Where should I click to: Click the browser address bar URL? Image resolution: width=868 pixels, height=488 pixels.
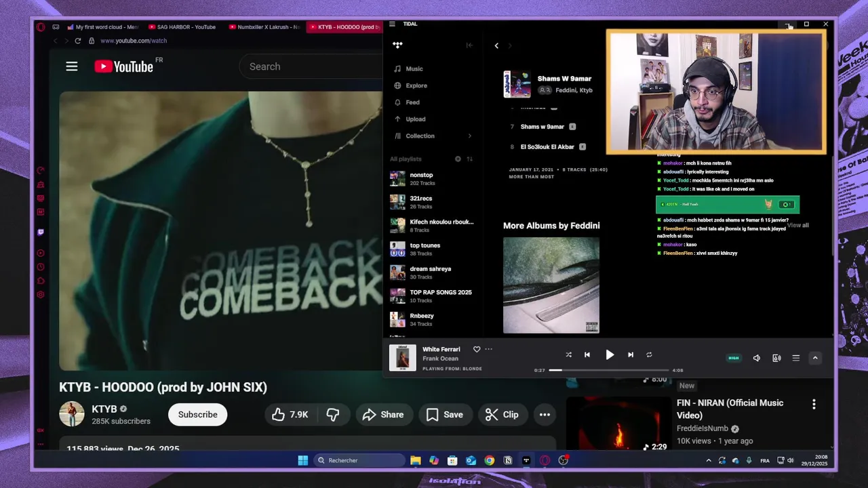pos(134,41)
